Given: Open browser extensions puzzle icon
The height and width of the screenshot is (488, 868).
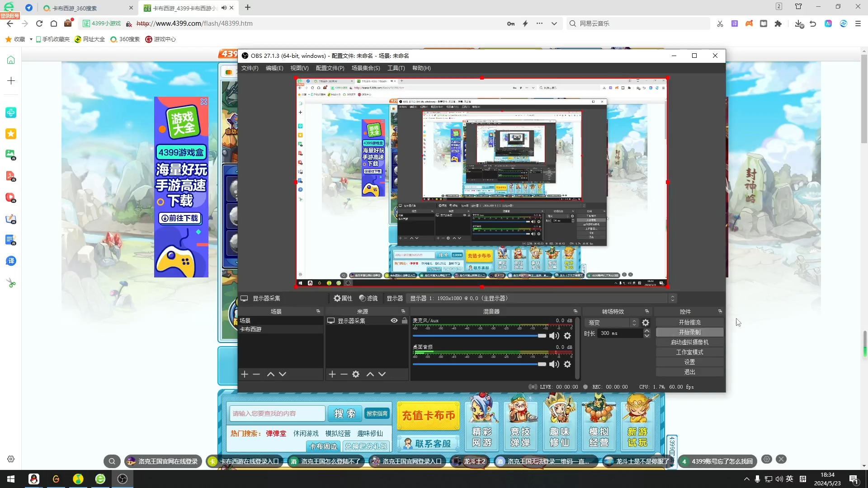Looking at the screenshot, I should click(778, 23).
